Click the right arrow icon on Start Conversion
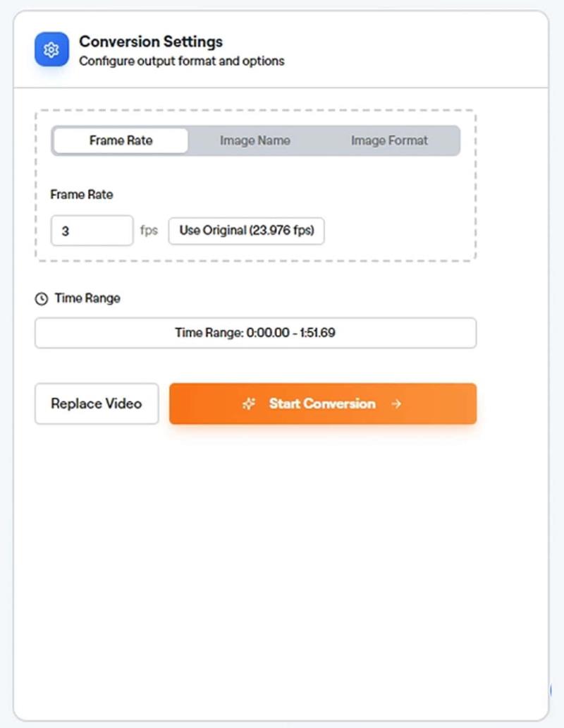 click(x=396, y=404)
